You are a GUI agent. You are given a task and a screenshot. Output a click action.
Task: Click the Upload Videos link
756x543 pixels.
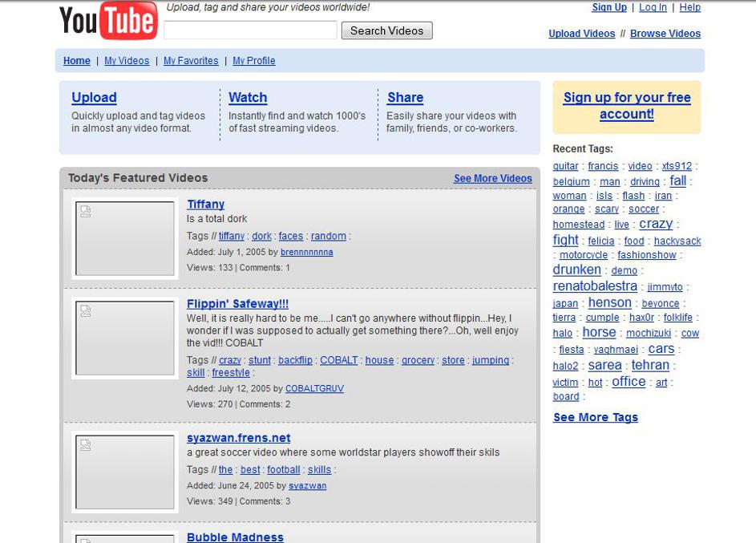click(581, 34)
